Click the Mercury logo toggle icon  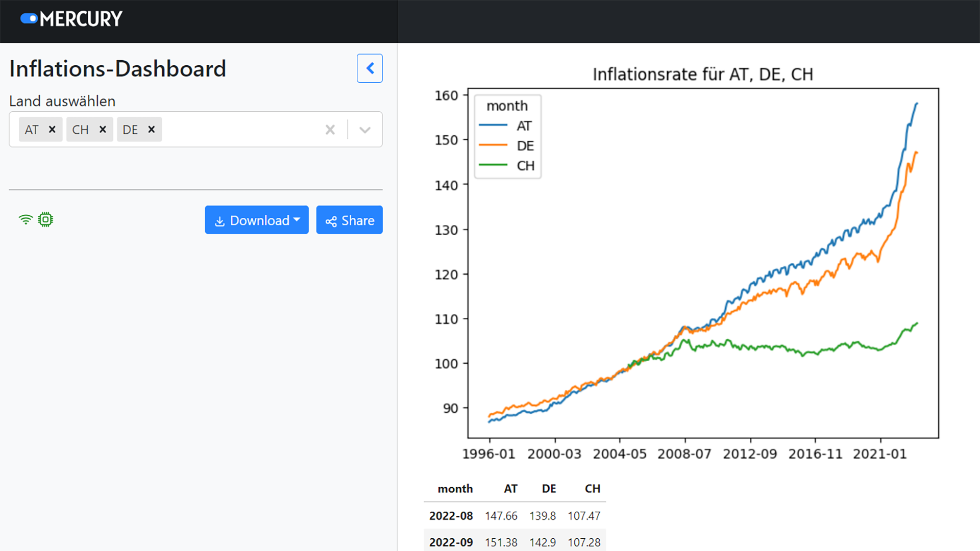coord(29,19)
